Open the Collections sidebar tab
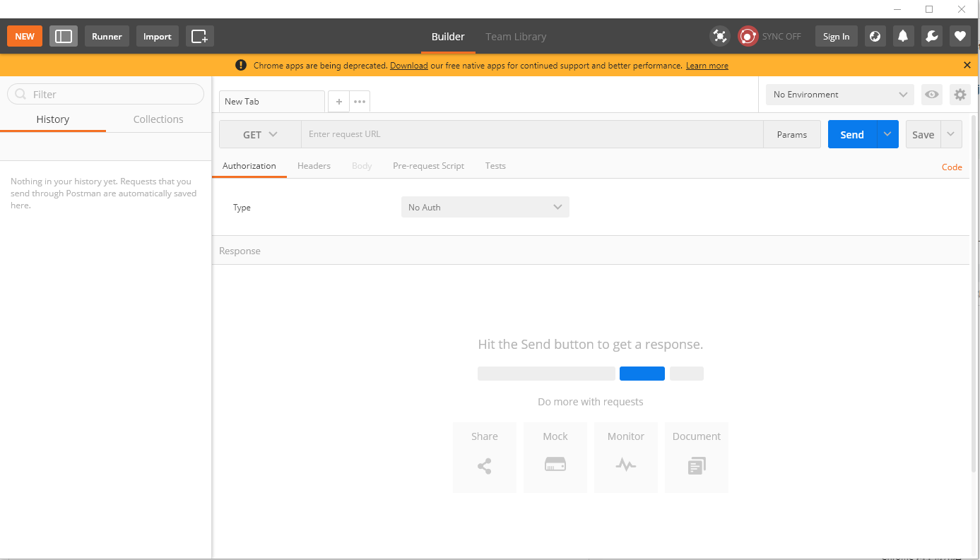Viewport: 980px width, 560px height. click(x=158, y=119)
